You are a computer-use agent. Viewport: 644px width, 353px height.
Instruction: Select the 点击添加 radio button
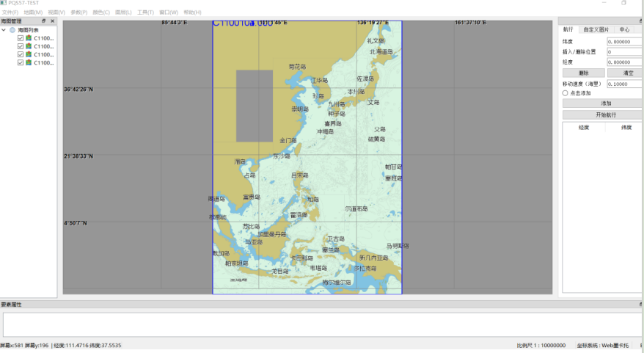point(565,93)
